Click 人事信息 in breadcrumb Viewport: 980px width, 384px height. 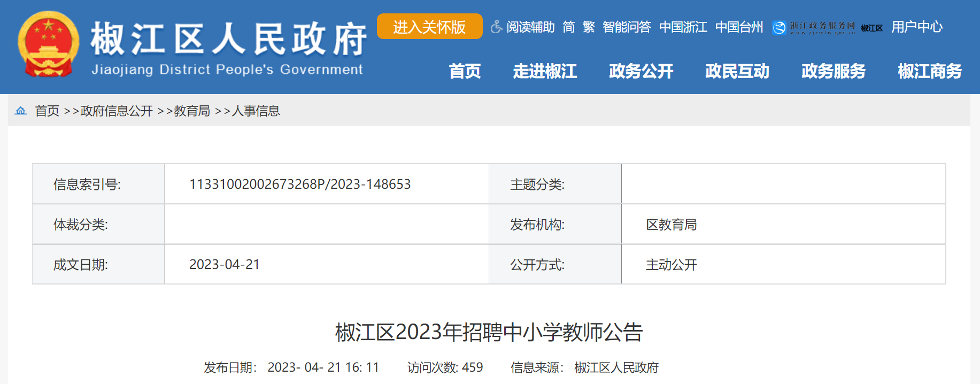256,111
